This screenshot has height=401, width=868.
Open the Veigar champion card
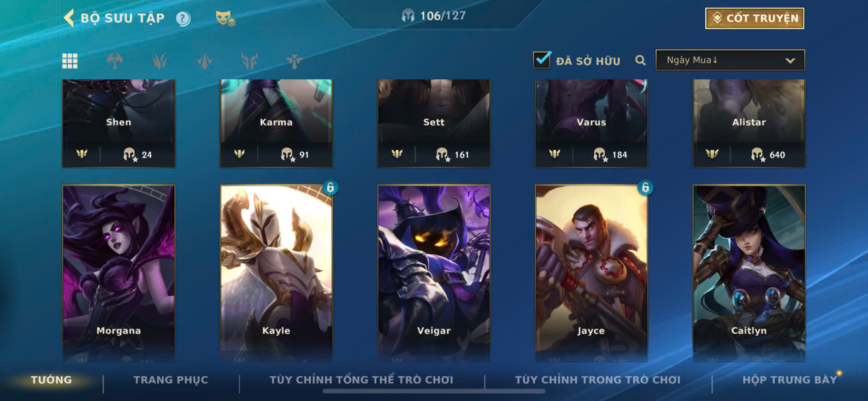434,273
